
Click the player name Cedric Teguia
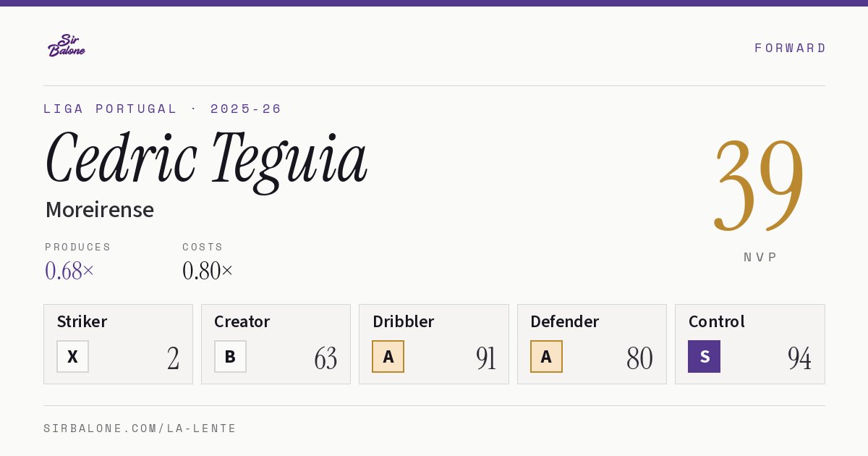(x=206, y=159)
